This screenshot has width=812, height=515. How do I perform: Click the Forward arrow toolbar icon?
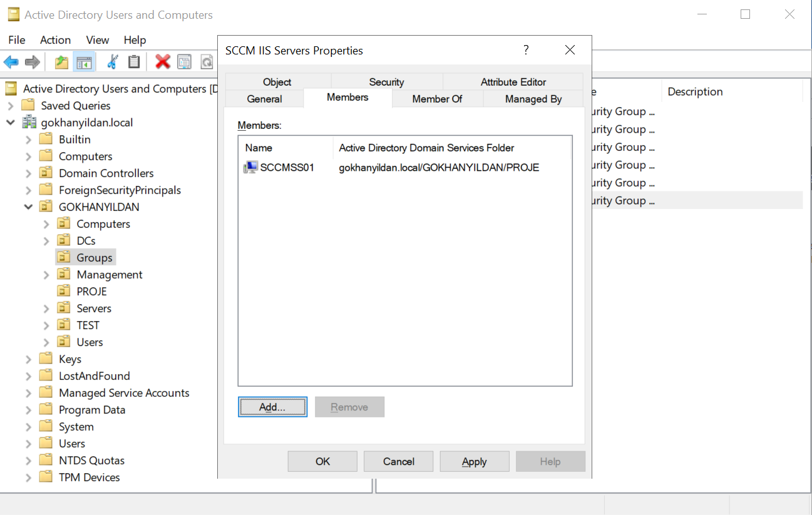click(33, 61)
